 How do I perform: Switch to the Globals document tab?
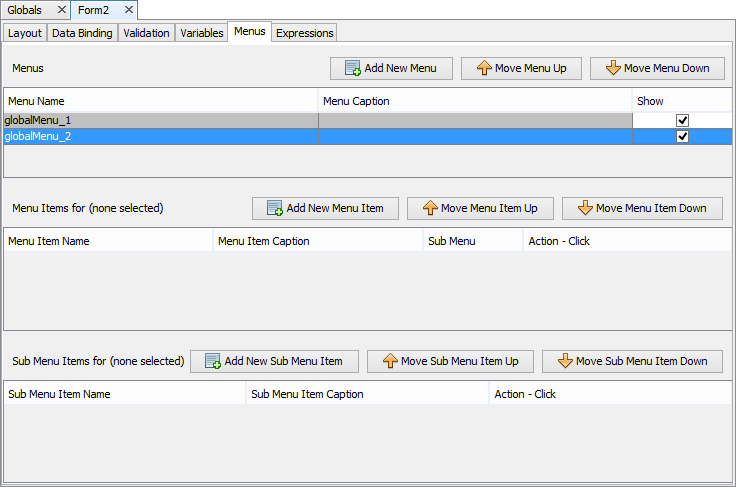25,10
